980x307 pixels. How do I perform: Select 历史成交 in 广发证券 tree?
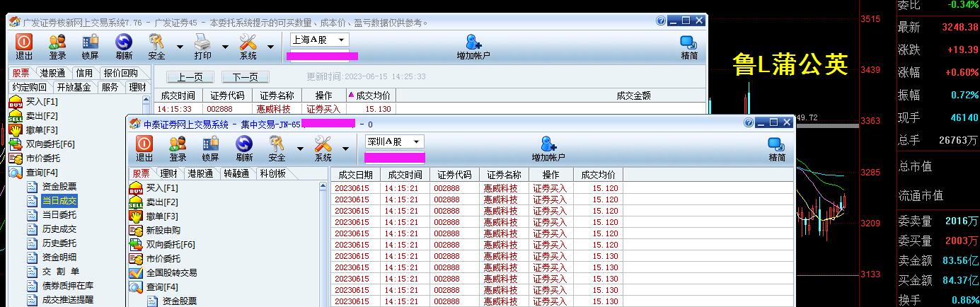tap(59, 229)
